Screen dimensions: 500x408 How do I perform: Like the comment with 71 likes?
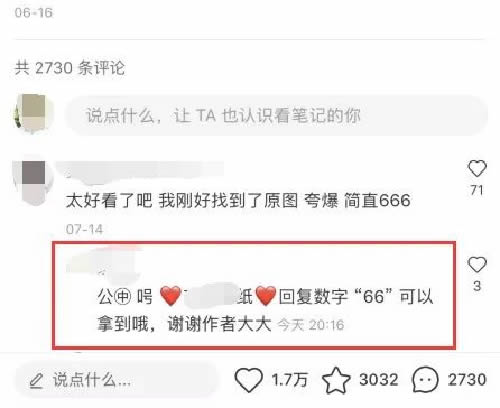pyautogui.click(x=477, y=168)
